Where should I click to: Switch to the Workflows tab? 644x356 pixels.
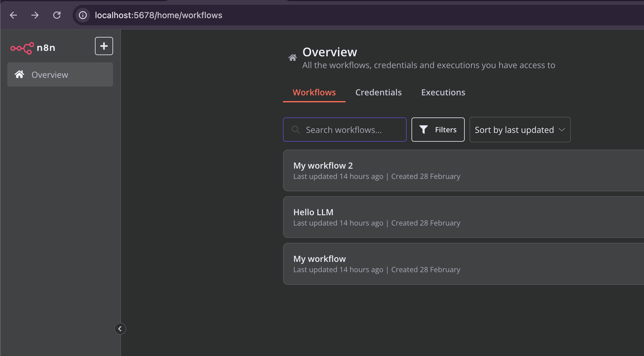click(x=314, y=92)
